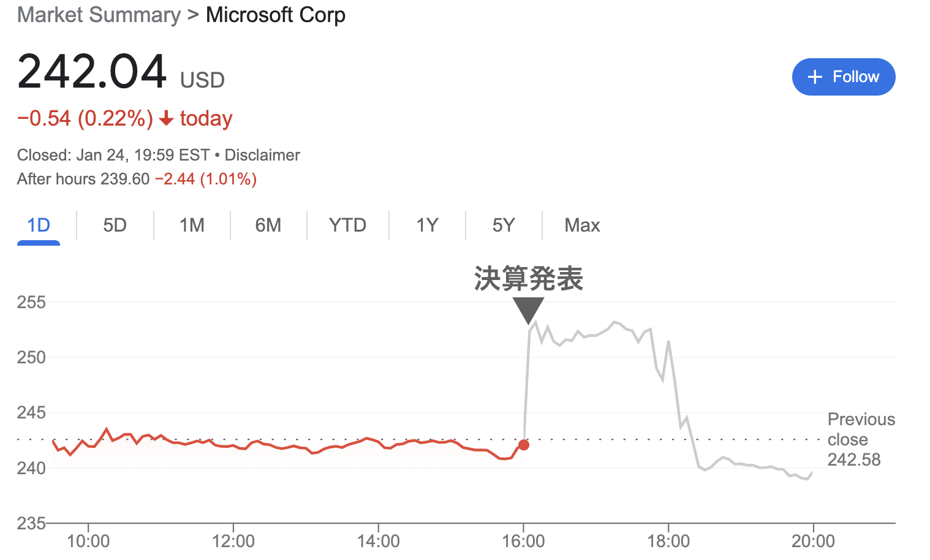Click the dark triangle marker under 決算発表
The image size is (930, 560).
[x=528, y=311]
